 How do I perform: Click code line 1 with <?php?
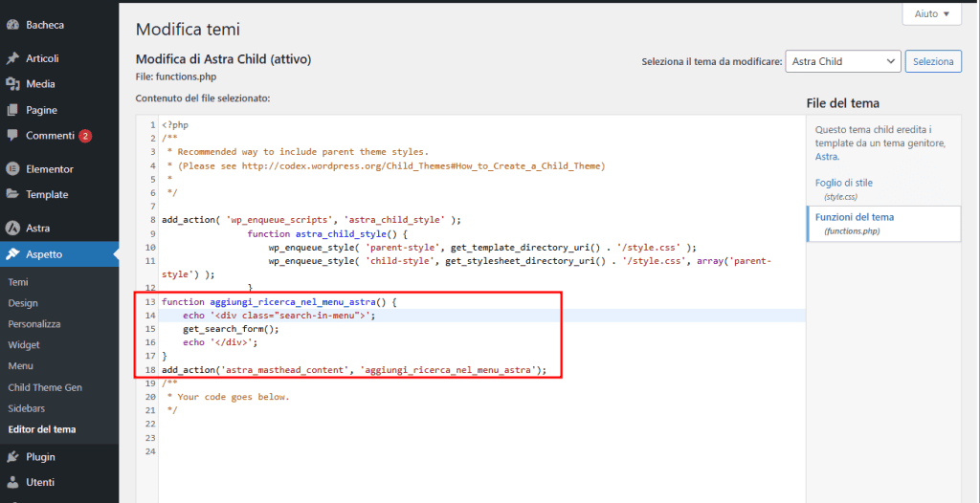[175, 125]
